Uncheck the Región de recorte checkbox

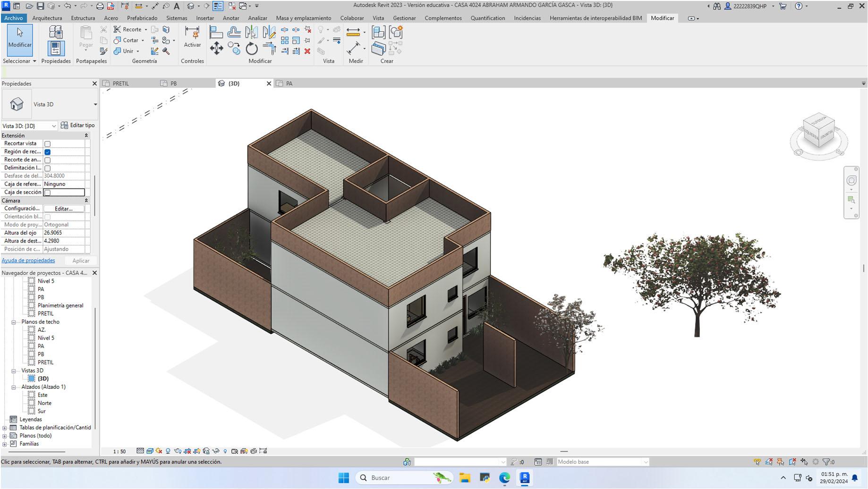47,152
